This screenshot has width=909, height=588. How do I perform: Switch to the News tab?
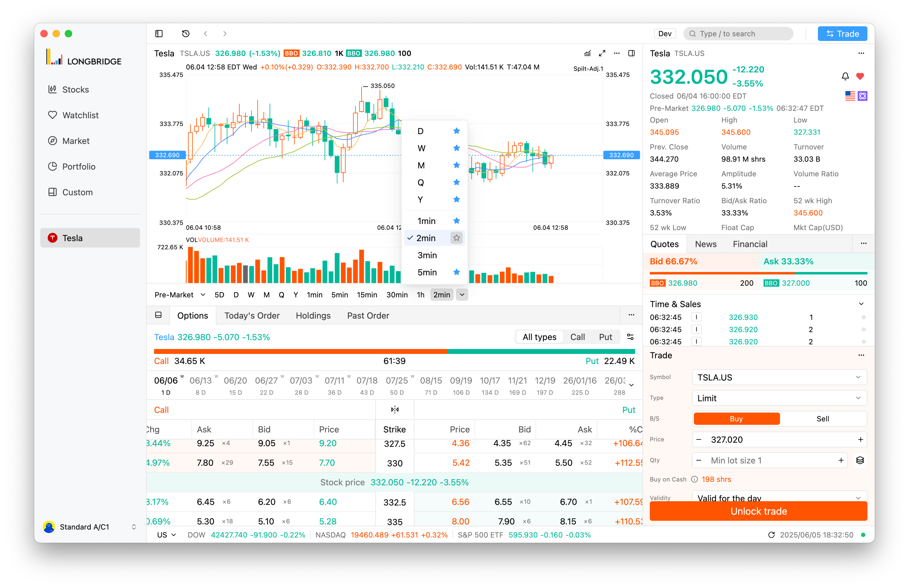point(705,244)
